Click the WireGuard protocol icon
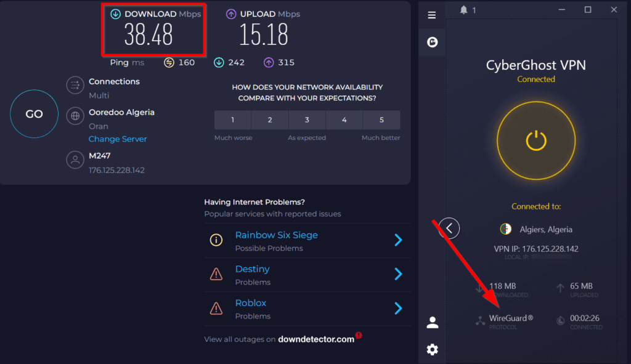631x364 pixels. [480, 320]
